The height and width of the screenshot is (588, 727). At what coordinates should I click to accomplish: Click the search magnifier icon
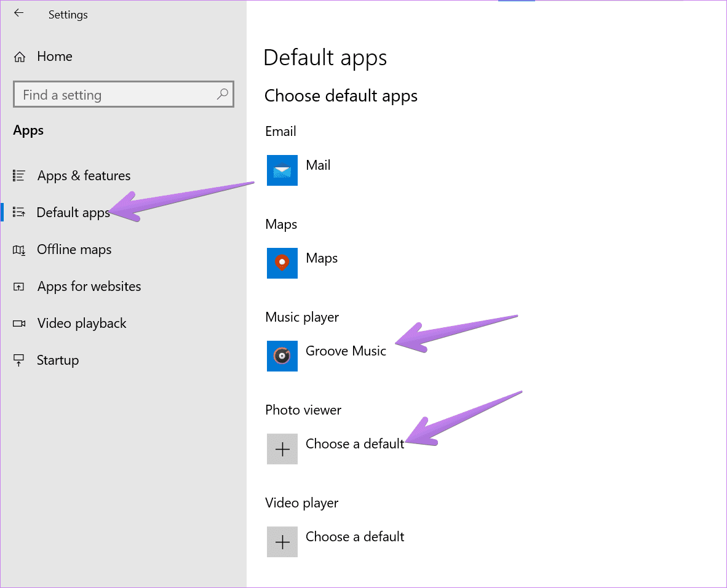click(222, 94)
